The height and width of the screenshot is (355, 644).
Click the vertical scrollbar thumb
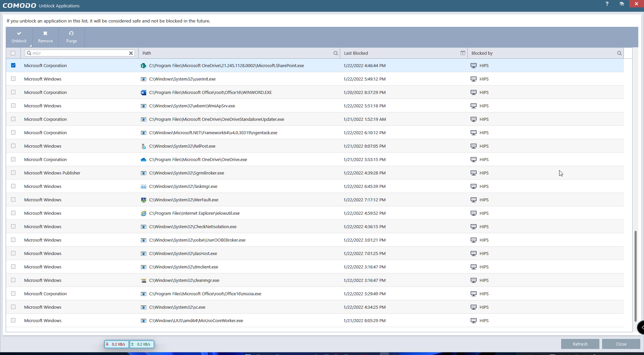pyautogui.click(x=635, y=276)
